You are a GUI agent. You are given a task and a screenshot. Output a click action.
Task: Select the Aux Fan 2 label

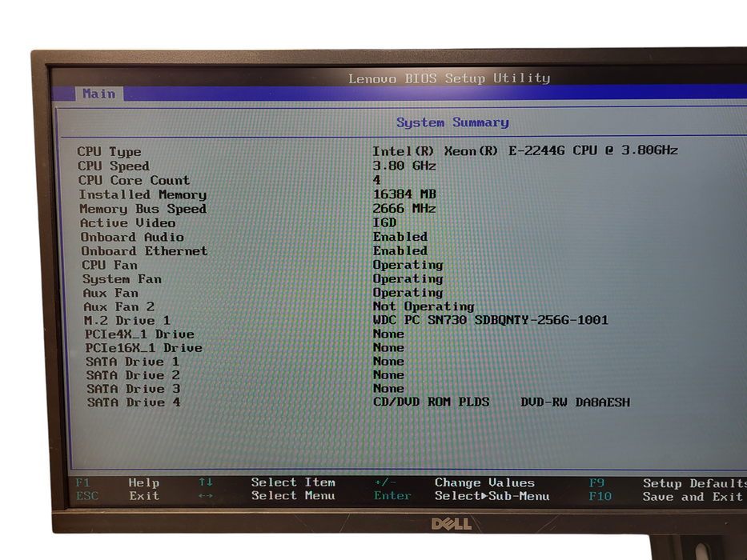coord(118,306)
